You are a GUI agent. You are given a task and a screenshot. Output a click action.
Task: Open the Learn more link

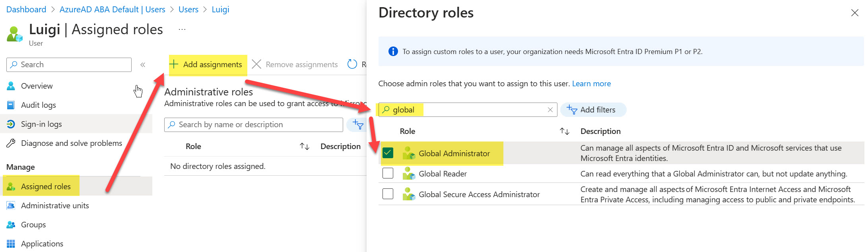point(591,84)
